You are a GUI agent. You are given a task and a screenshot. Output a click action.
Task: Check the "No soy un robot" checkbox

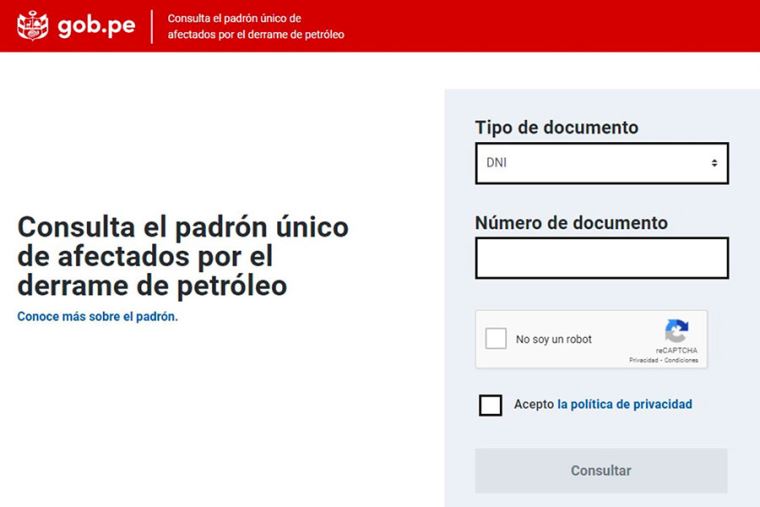coord(496,339)
